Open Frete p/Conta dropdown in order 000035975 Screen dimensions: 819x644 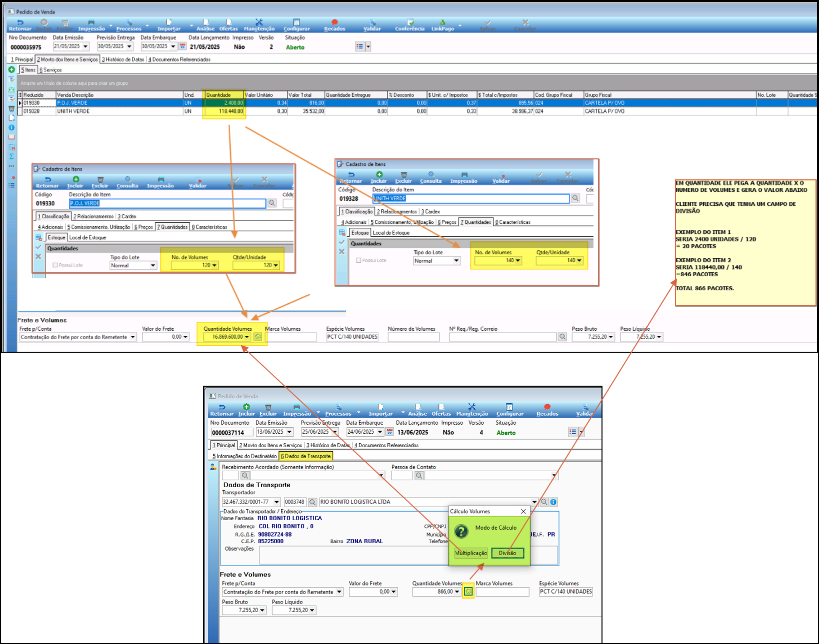[x=133, y=337]
